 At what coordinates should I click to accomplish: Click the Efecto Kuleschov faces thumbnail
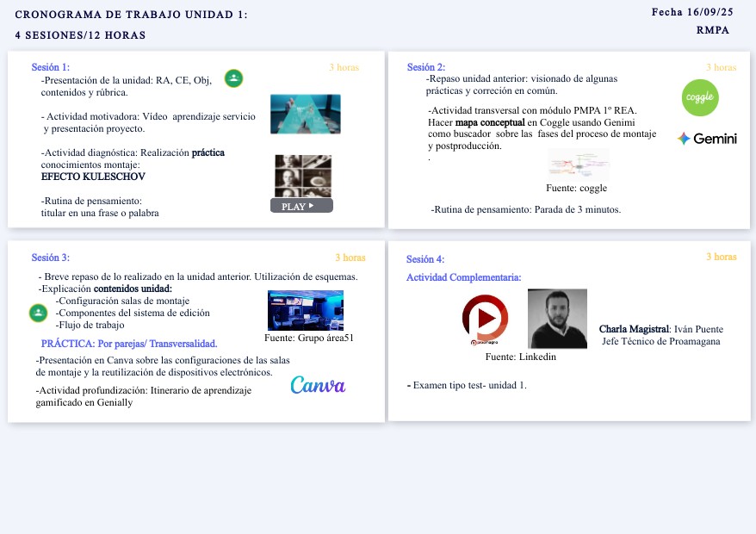(303, 176)
